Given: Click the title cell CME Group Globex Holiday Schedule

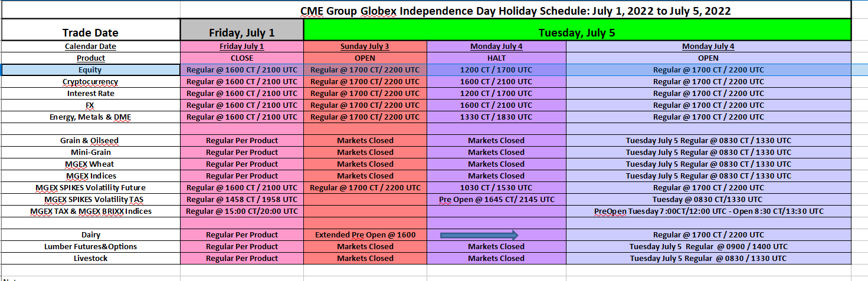Looking at the screenshot, I should pyautogui.click(x=516, y=10).
